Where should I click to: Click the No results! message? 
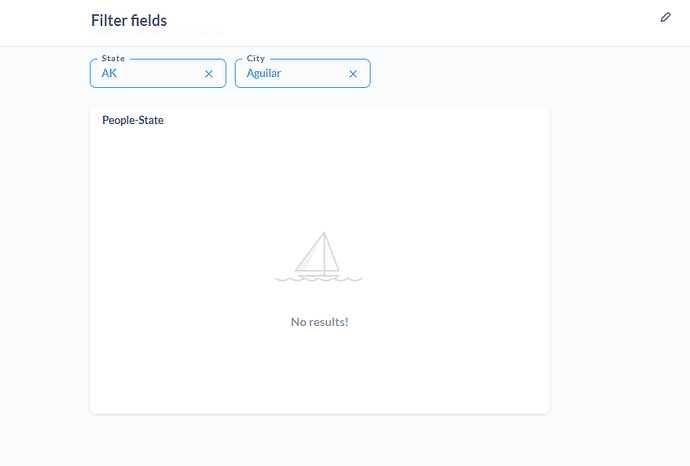[319, 322]
